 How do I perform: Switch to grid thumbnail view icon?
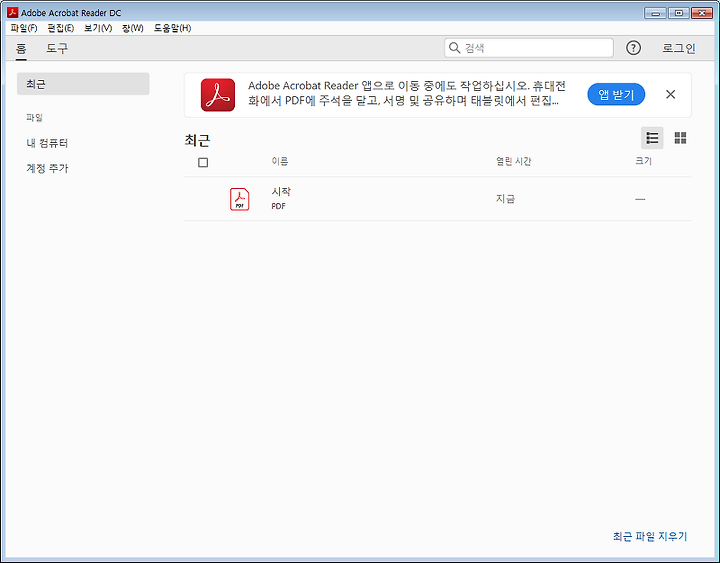(x=680, y=138)
